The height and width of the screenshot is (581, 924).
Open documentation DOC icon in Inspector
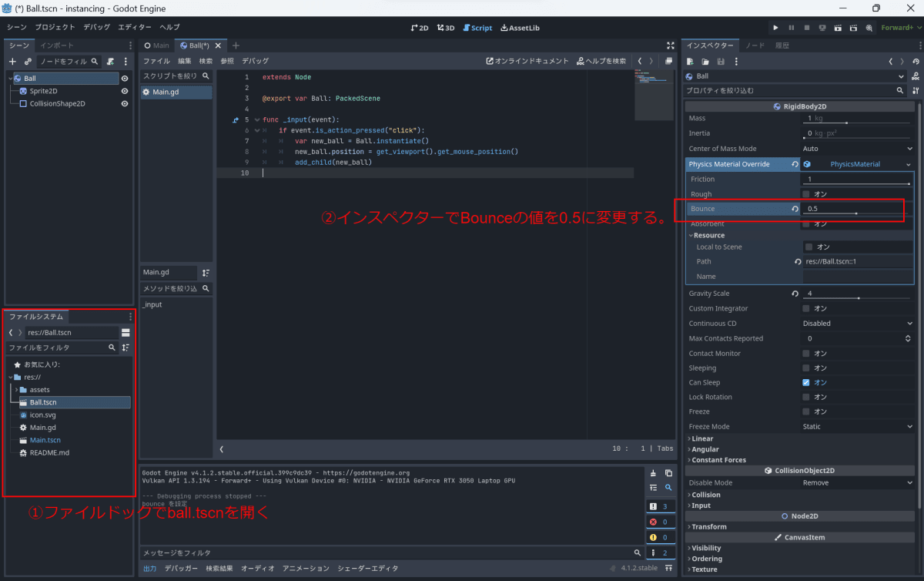916,76
